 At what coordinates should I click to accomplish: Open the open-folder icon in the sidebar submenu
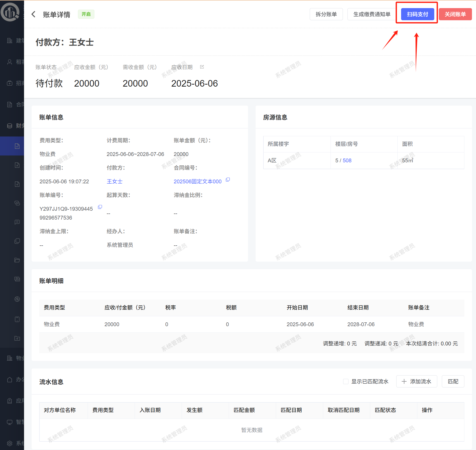[x=17, y=260]
